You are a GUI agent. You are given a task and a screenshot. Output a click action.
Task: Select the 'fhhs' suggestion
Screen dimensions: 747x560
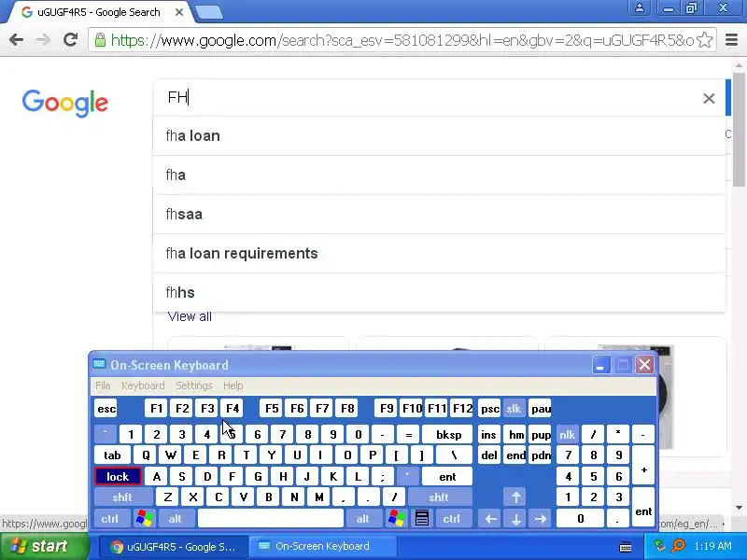(439, 292)
